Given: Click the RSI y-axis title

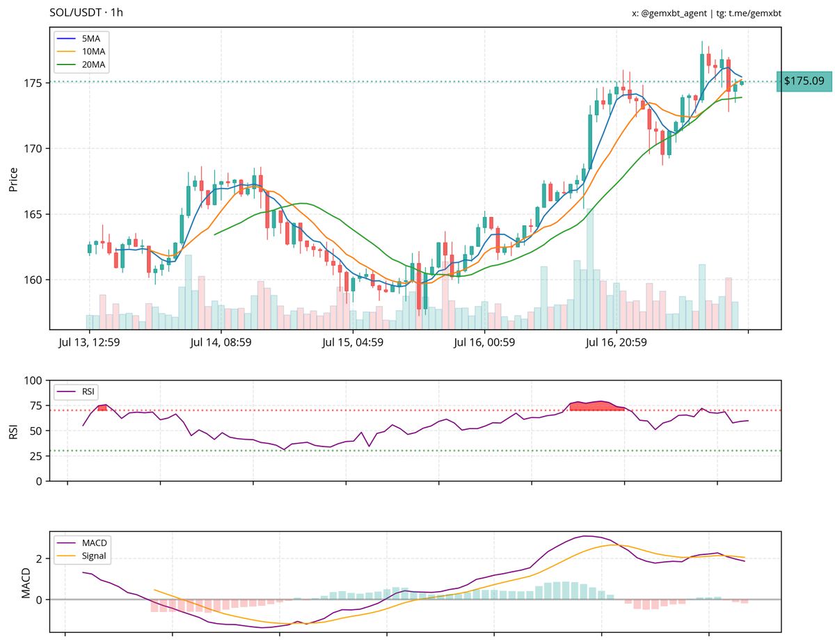Looking at the screenshot, I should (x=13, y=430).
